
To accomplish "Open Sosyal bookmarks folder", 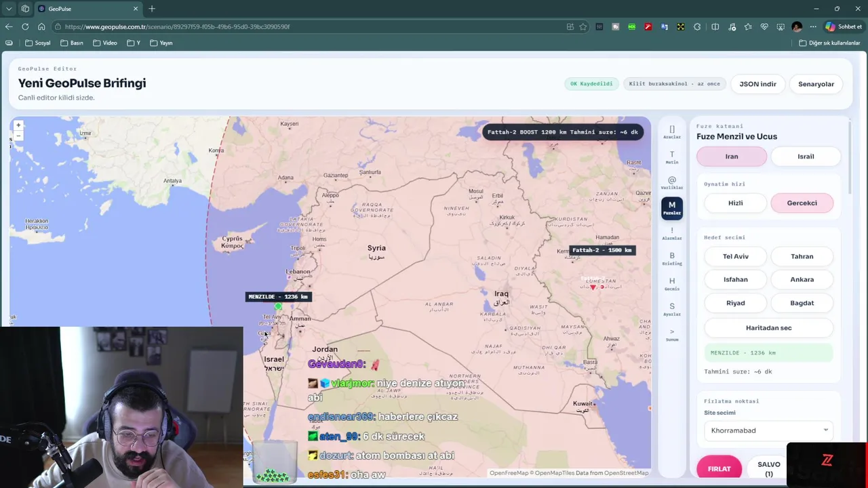I will (37, 43).
